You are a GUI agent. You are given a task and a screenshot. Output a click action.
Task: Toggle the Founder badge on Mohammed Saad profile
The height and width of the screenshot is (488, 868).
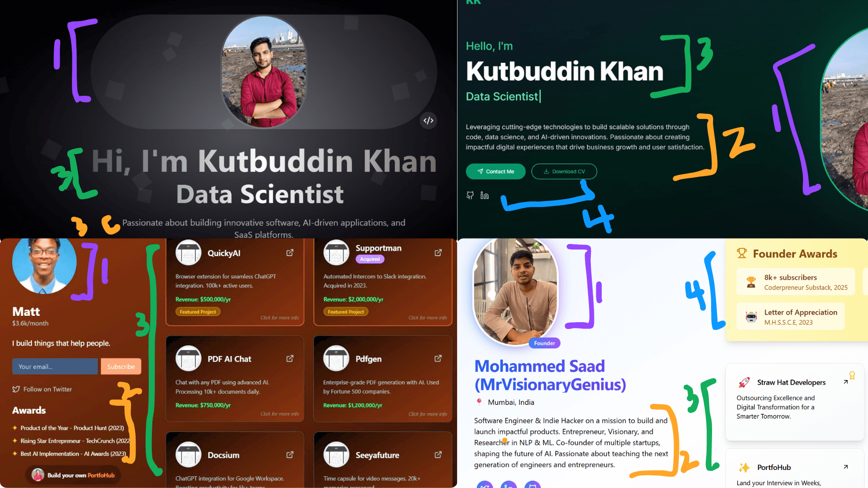click(x=542, y=343)
